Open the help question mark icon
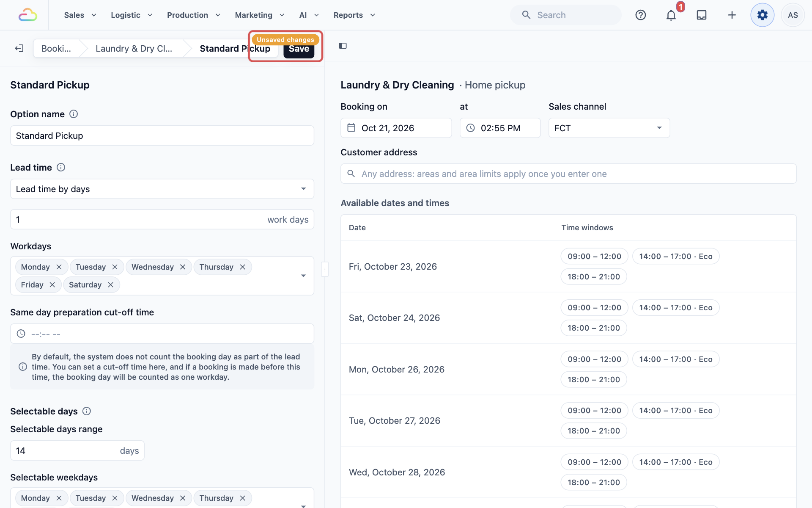Screen dimensions: 812x508 [x=641, y=15]
